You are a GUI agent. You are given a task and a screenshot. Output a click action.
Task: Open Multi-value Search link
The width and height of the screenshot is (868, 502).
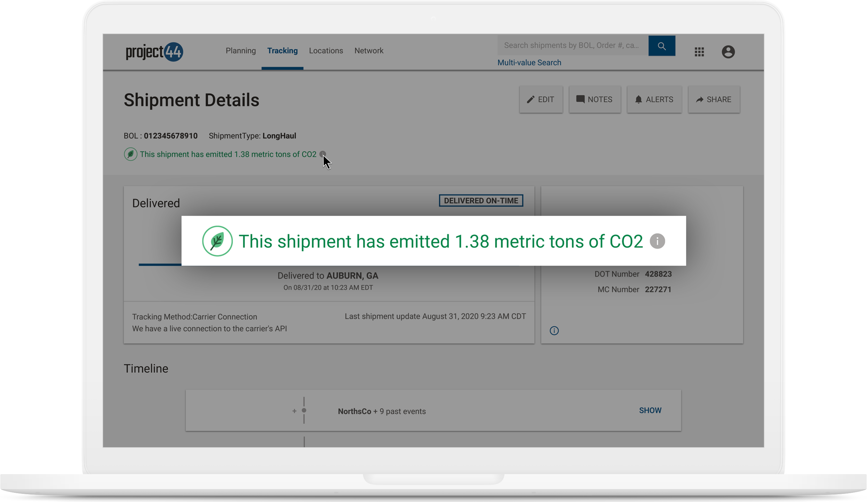tap(529, 63)
